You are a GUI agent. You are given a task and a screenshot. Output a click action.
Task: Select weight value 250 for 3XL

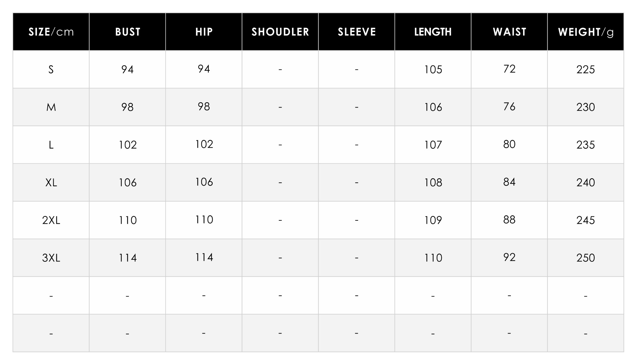[x=586, y=258]
